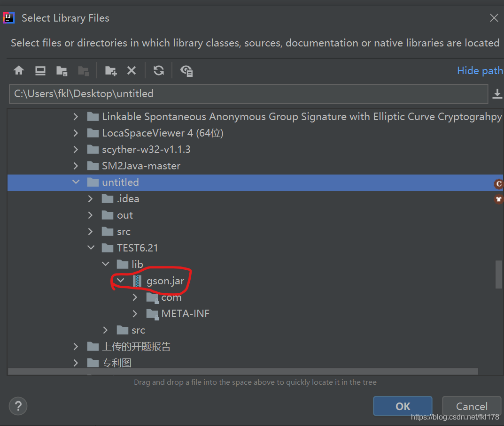Select the untitled folder row

point(255,183)
